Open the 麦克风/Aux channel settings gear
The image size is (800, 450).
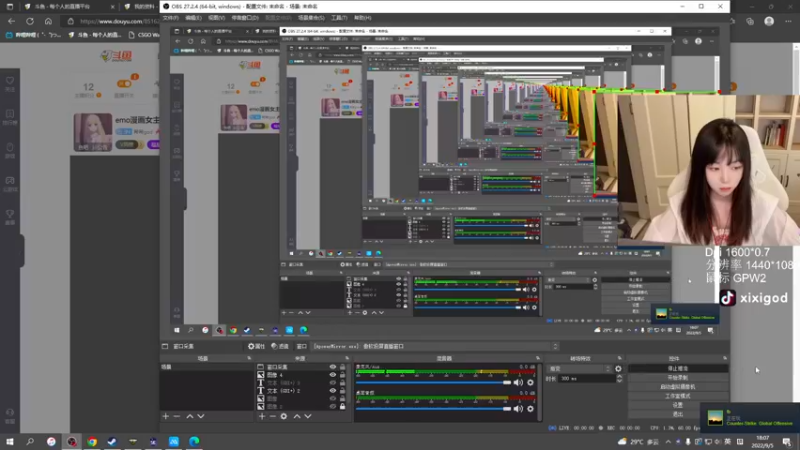(531, 383)
